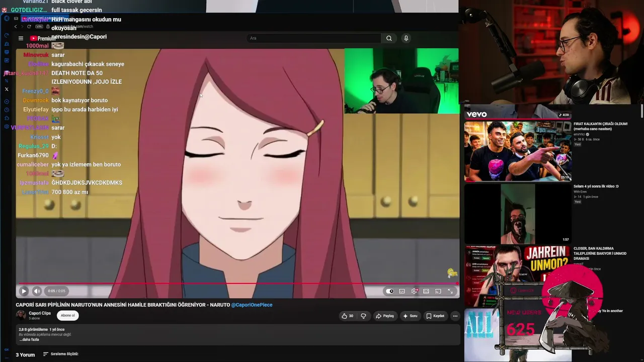This screenshot has width=644, height=362.
Task: Click the 3 Yorum comments heading
Action: pos(25,355)
